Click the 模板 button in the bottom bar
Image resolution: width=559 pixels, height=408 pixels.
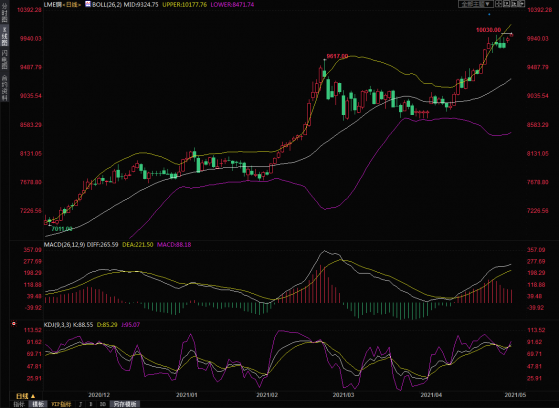[38, 404]
